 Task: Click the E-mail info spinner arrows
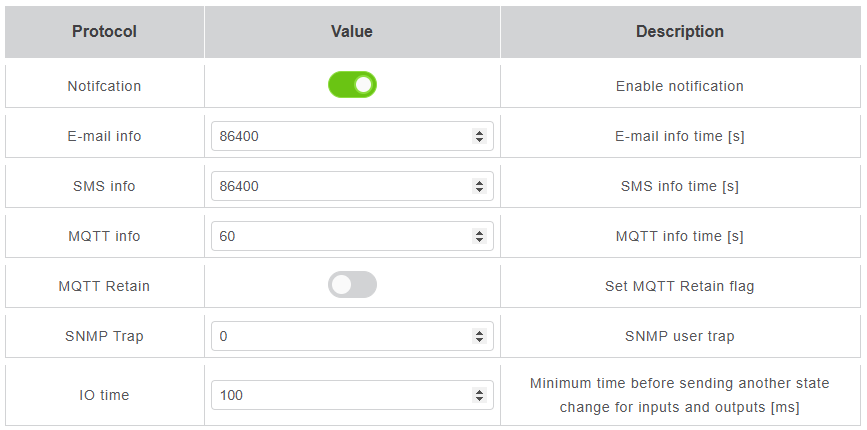point(479,136)
